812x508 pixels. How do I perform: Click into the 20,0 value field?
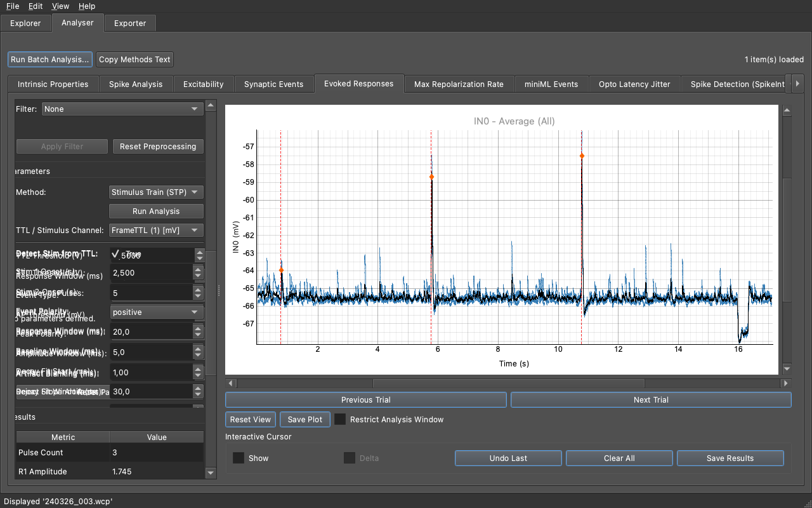(x=151, y=332)
